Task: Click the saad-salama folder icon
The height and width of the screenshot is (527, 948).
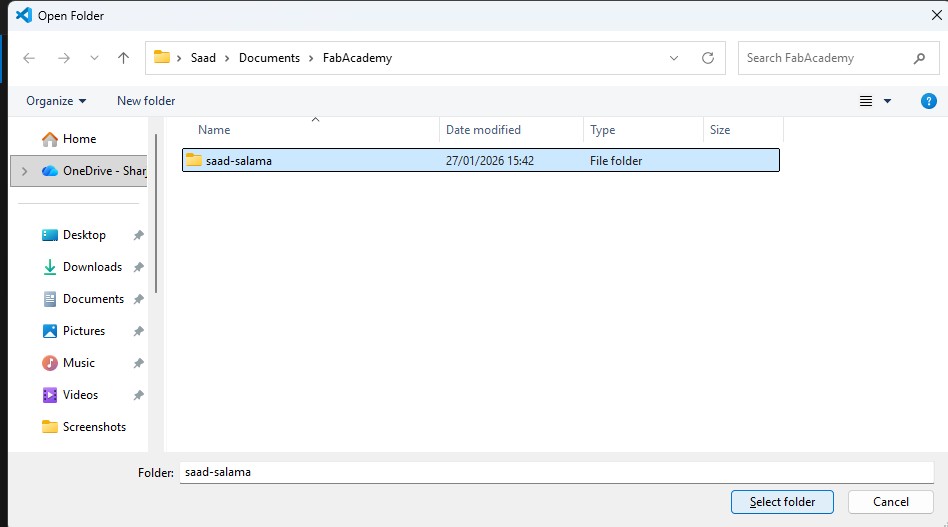Action: pyautogui.click(x=193, y=160)
